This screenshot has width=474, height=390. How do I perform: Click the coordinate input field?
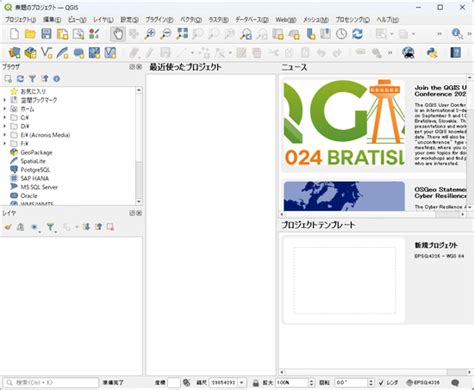[174, 383]
